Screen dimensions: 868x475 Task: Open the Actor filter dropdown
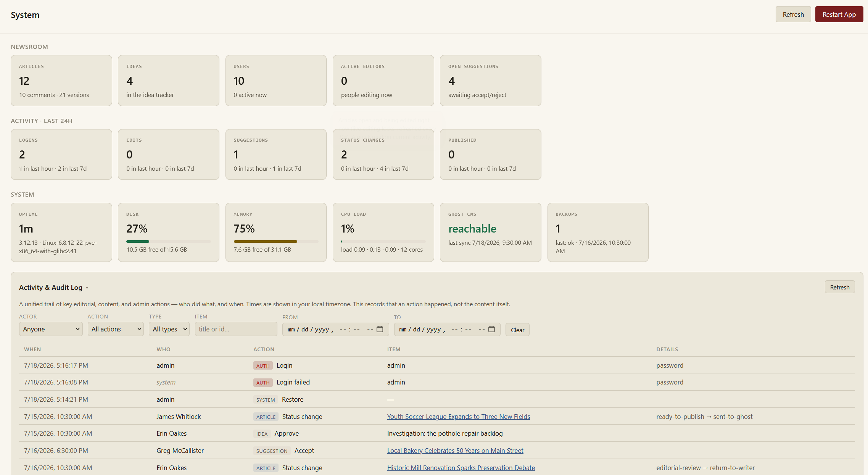point(51,329)
